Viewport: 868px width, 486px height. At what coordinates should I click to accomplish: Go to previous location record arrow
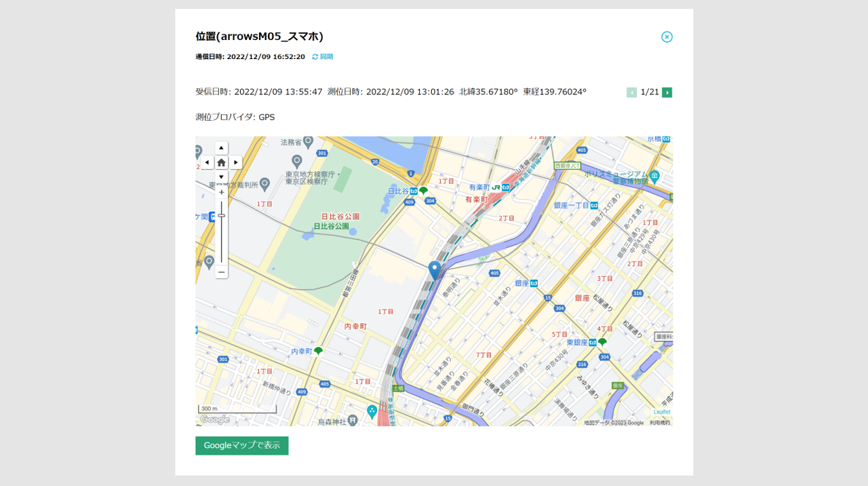click(631, 92)
